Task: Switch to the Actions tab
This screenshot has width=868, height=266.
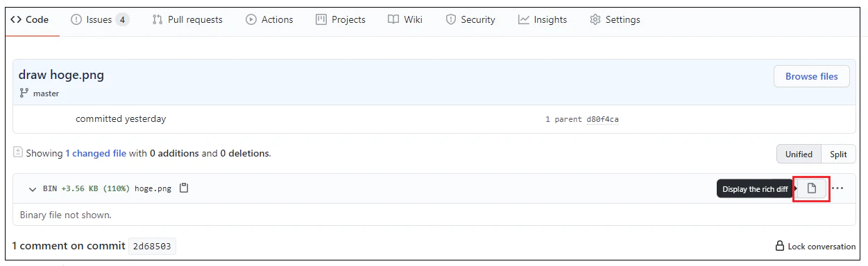Action: pos(269,19)
